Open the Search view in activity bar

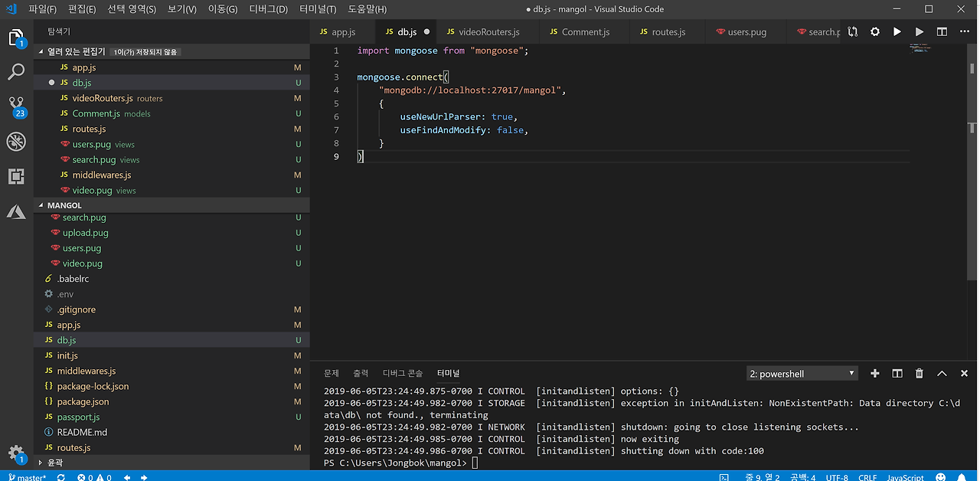(16, 73)
